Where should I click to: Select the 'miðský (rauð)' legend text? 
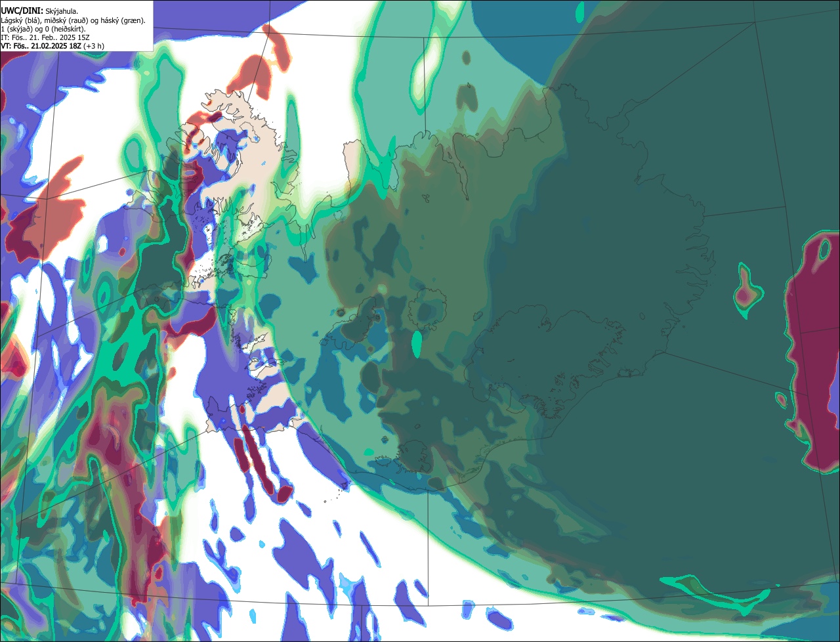pyautogui.click(x=66, y=21)
